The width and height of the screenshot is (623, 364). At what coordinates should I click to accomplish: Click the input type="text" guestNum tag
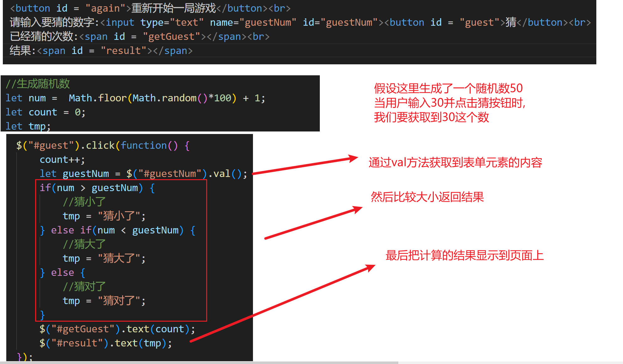pos(242,22)
